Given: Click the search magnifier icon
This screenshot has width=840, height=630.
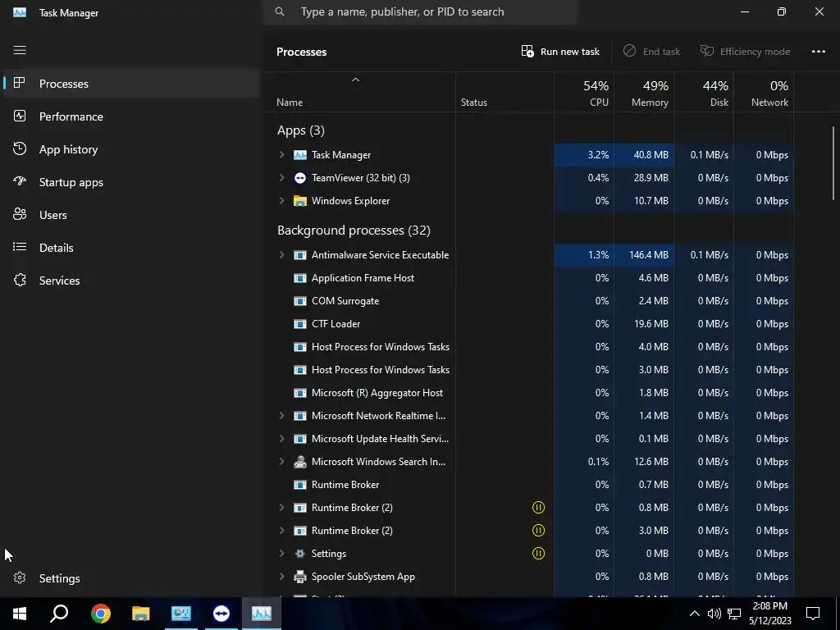Looking at the screenshot, I should click(x=280, y=11).
